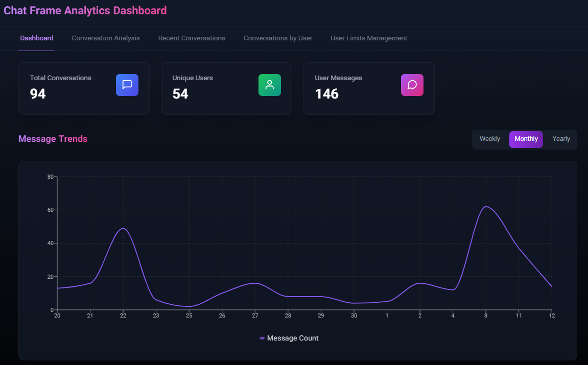Image resolution: width=588 pixels, height=365 pixels.
Task: Click the chart peak at day 22
Action: [x=123, y=228]
